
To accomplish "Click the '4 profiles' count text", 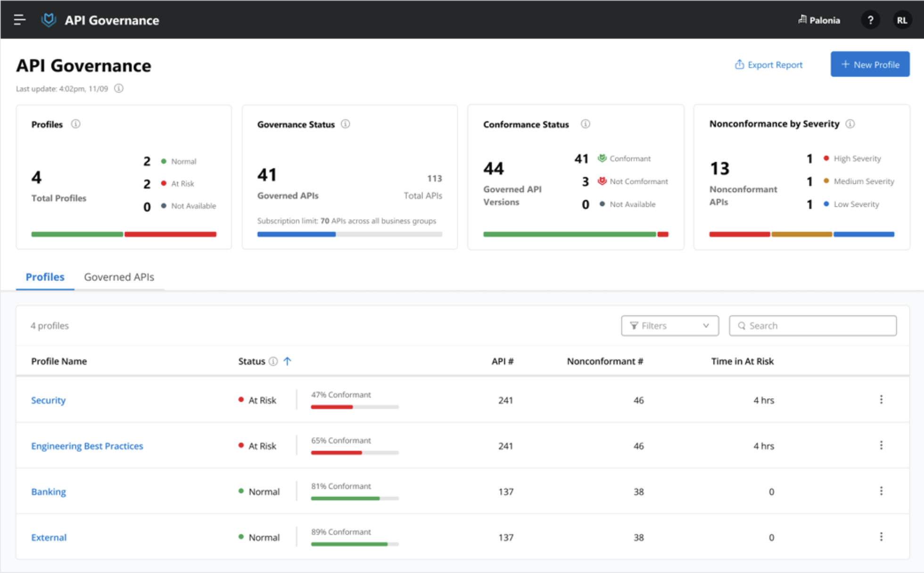I will click(x=49, y=326).
